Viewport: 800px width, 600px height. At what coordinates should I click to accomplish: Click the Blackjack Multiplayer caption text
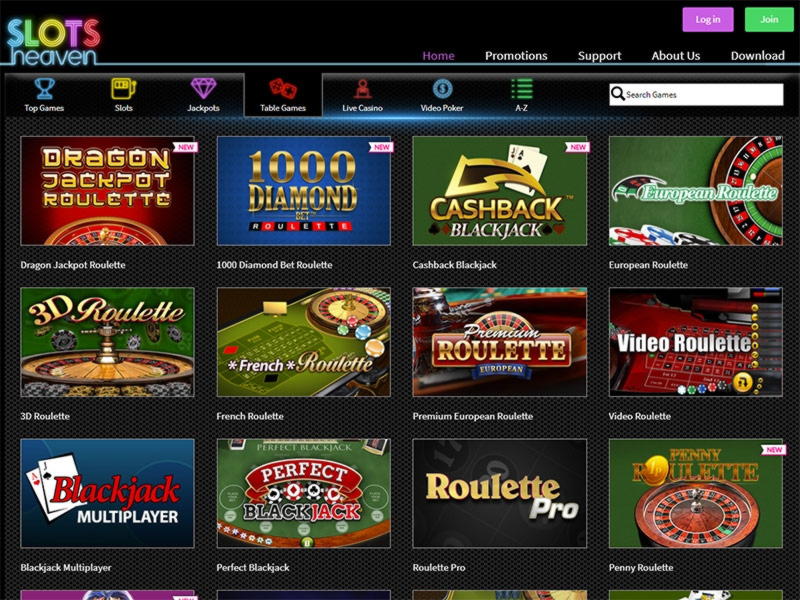pos(66,567)
